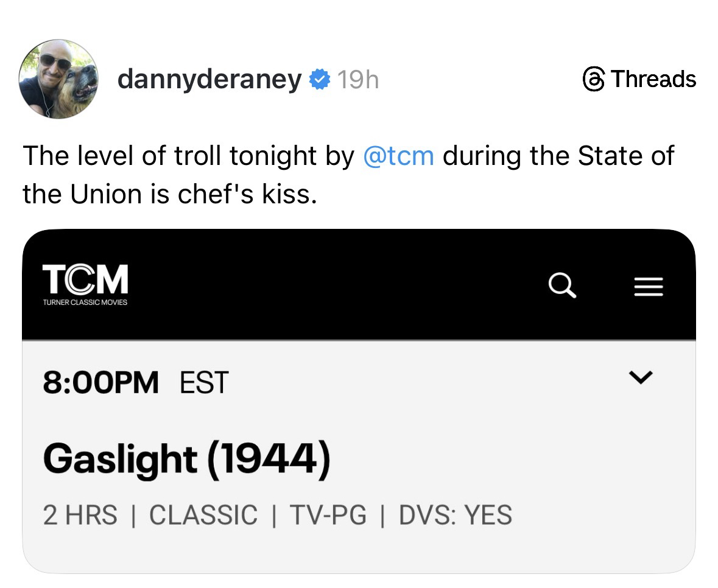The image size is (718, 588).
Task: Click the EST timezone label
Action: [x=203, y=382]
